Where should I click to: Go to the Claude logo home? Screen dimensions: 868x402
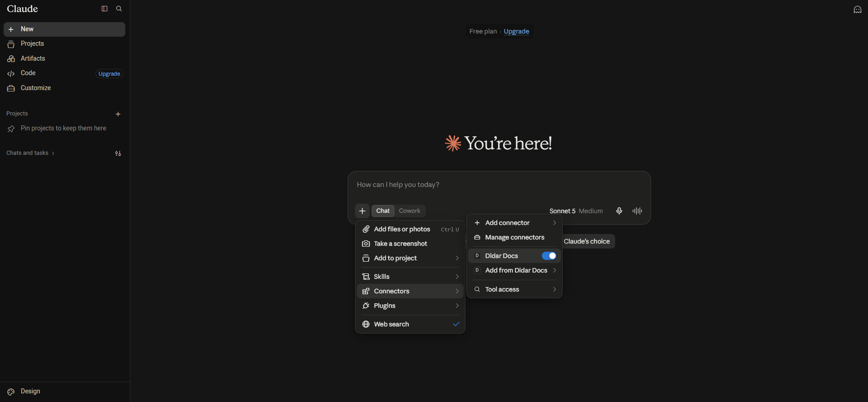23,9
